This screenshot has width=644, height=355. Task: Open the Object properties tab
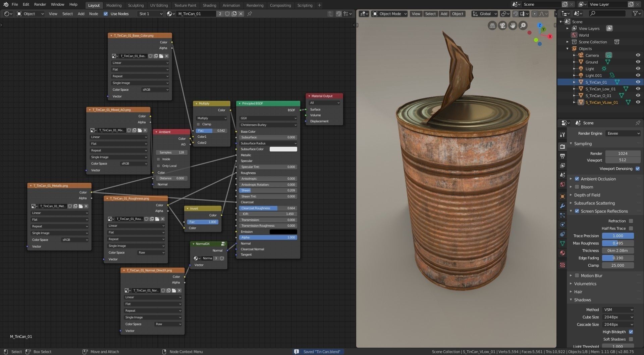pyautogui.click(x=562, y=196)
